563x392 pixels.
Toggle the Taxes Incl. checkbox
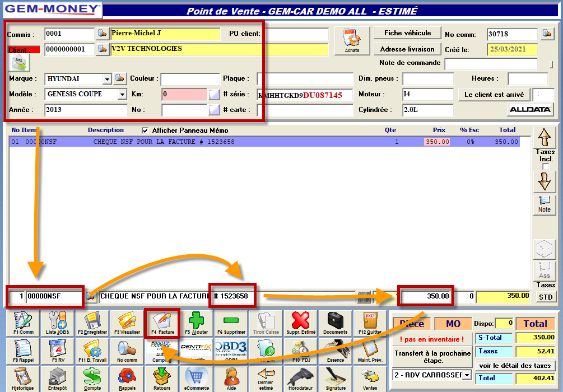(546, 166)
